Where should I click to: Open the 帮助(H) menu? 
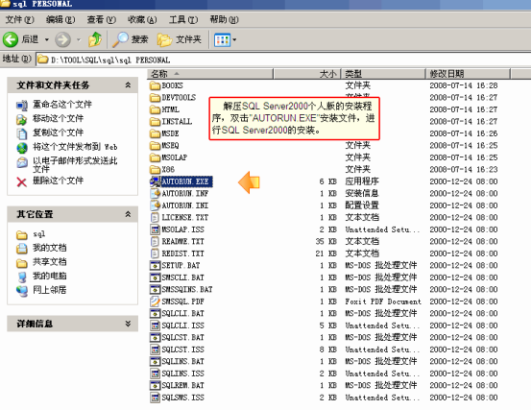224,19
